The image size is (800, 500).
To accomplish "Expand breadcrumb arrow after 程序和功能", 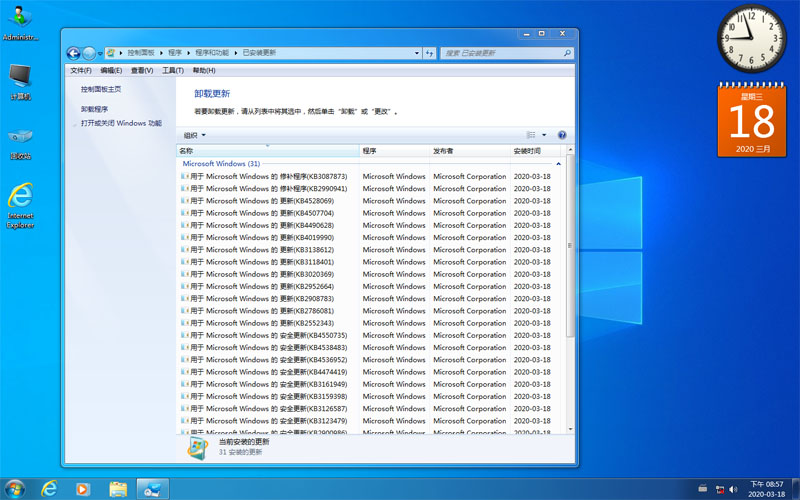I will click(x=236, y=53).
